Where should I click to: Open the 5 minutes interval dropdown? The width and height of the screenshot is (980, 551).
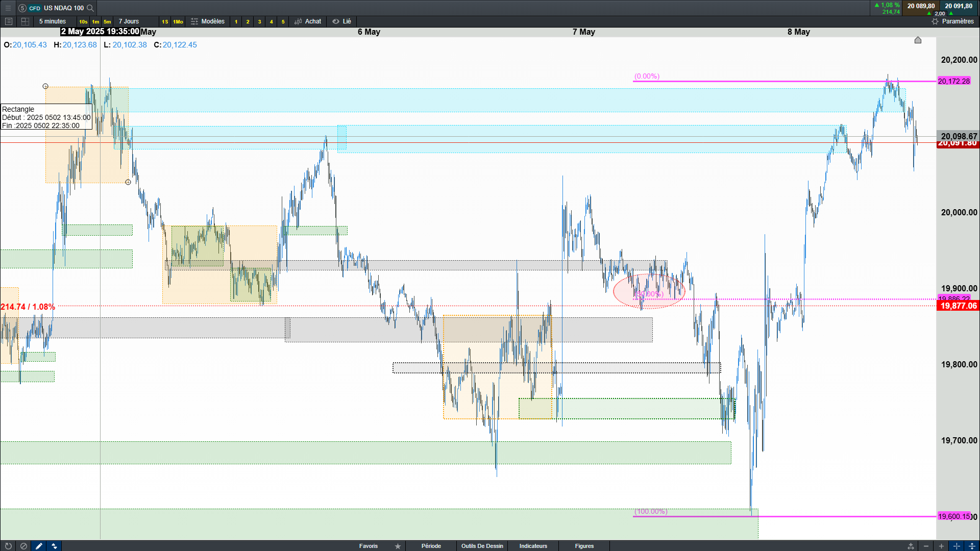tap(53, 21)
